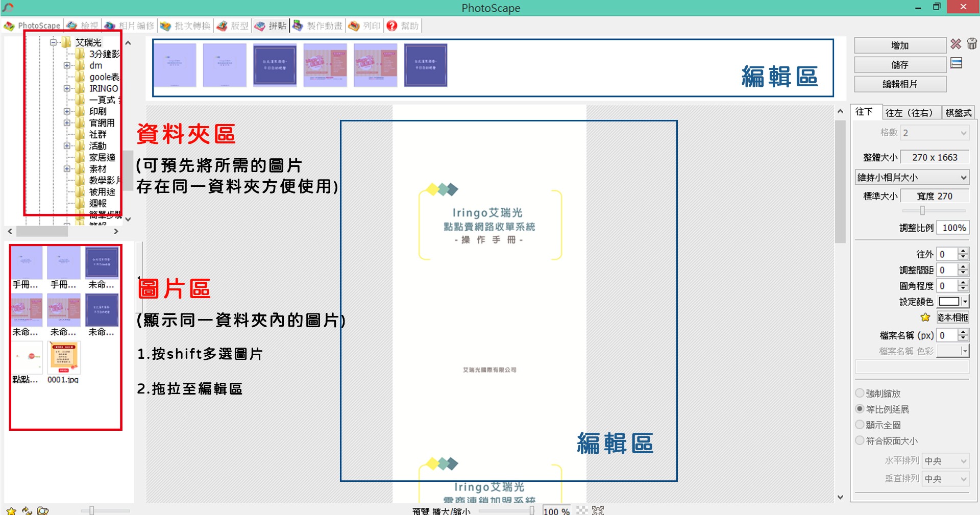
Task: Select the 0001.jpg thumbnail in file list
Action: [63, 362]
